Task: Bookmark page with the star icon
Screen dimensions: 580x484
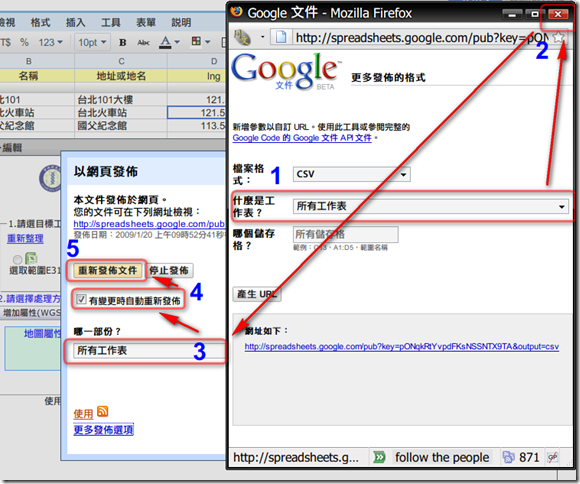Action: [x=558, y=37]
